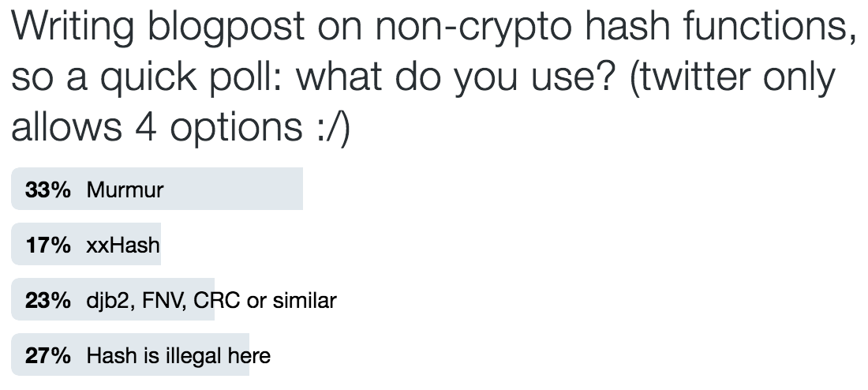Click the 33% result percentage

tap(48, 189)
